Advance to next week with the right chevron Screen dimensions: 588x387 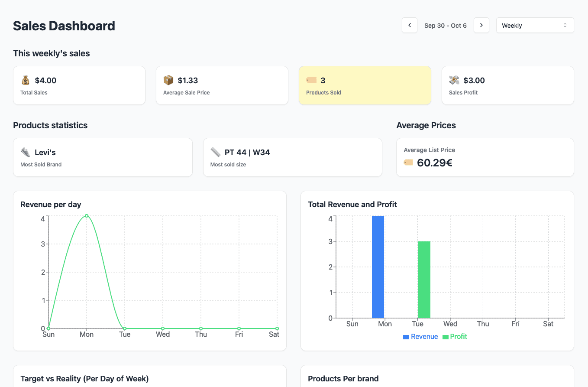click(x=481, y=25)
